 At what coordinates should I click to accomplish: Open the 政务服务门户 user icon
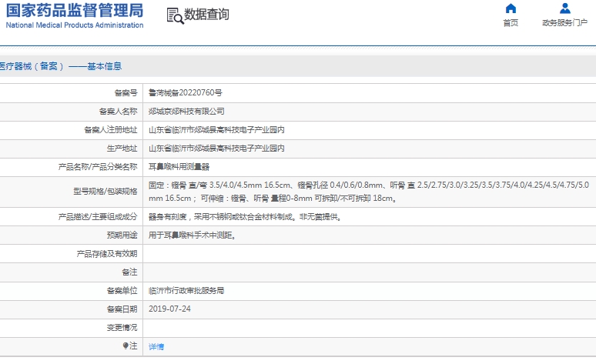[x=565, y=8]
